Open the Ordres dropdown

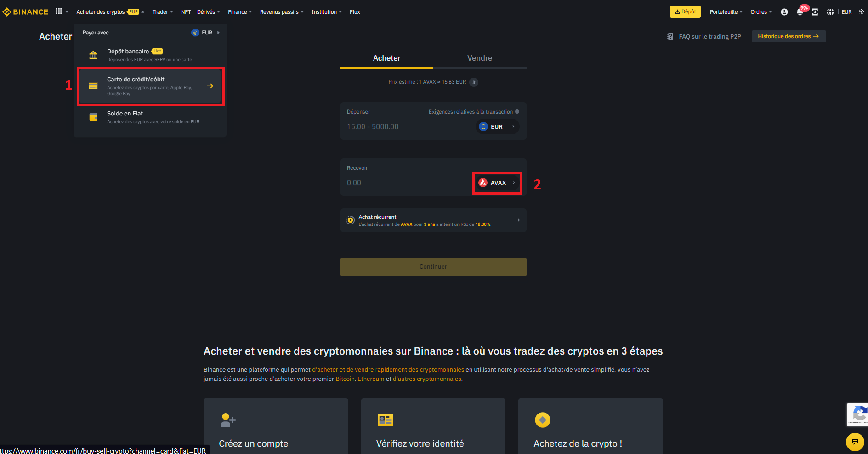coord(761,12)
